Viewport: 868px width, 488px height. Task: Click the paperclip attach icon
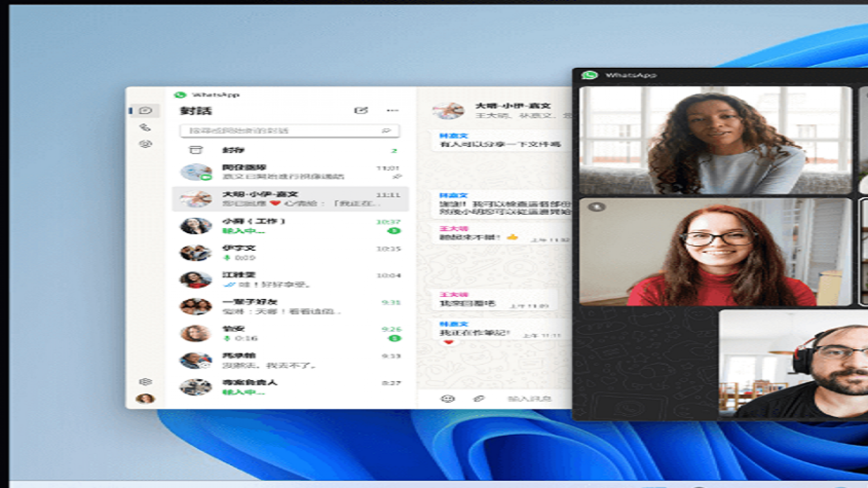(479, 399)
